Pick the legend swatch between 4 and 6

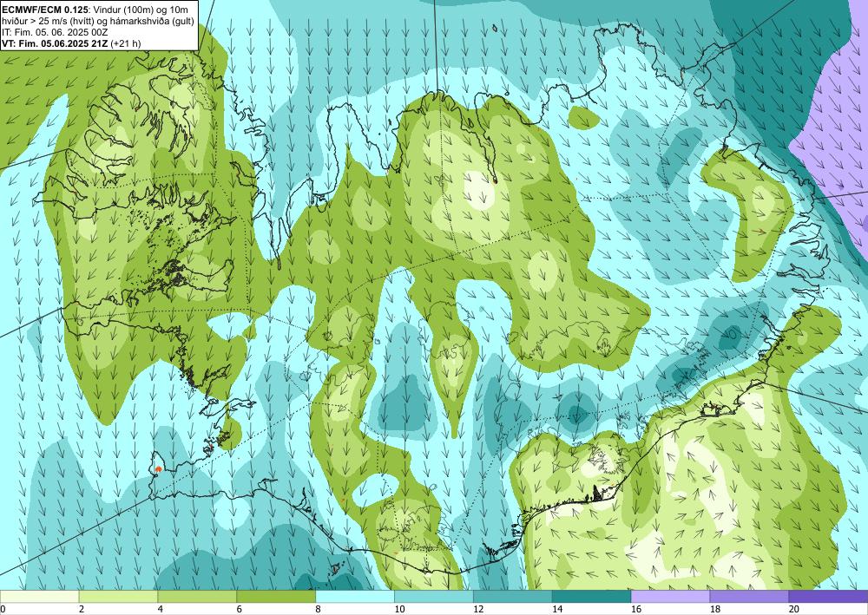coord(197,597)
